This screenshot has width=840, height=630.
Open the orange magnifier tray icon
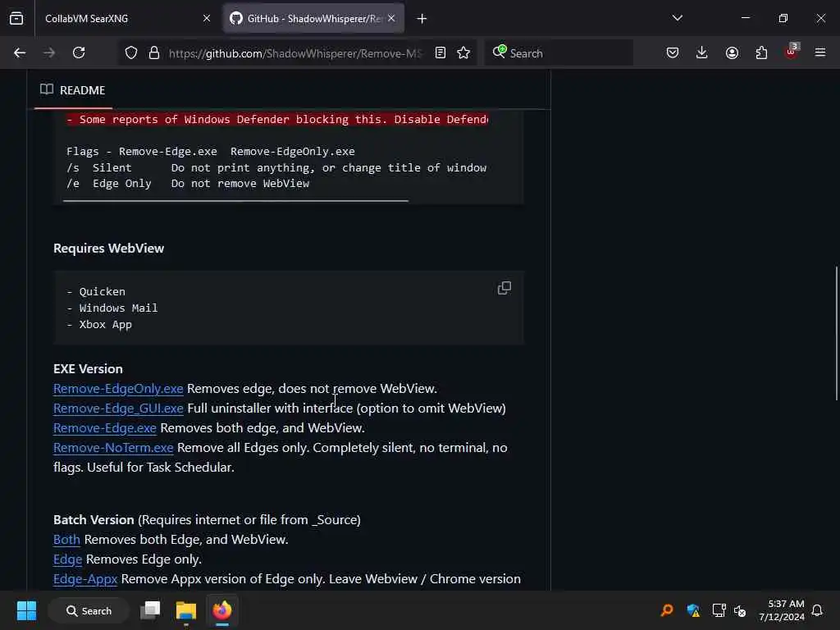pyautogui.click(x=667, y=610)
